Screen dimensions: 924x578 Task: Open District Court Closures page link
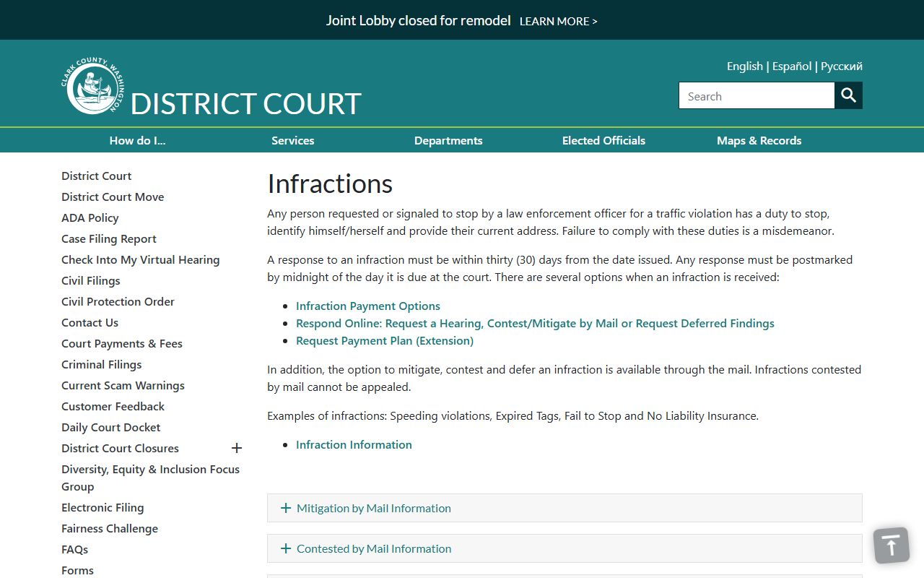pos(120,448)
